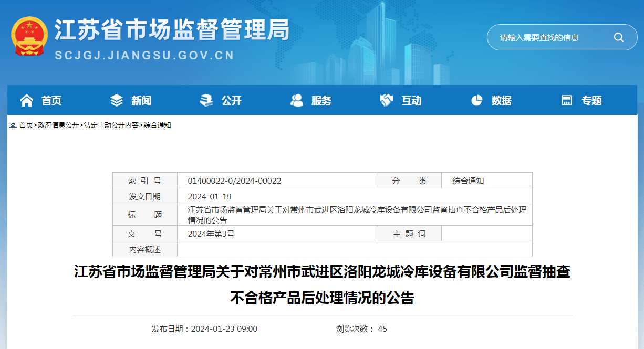Image resolution: width=644 pixels, height=349 pixels.
Task: Click the title text in 标题 row
Action: point(357,215)
